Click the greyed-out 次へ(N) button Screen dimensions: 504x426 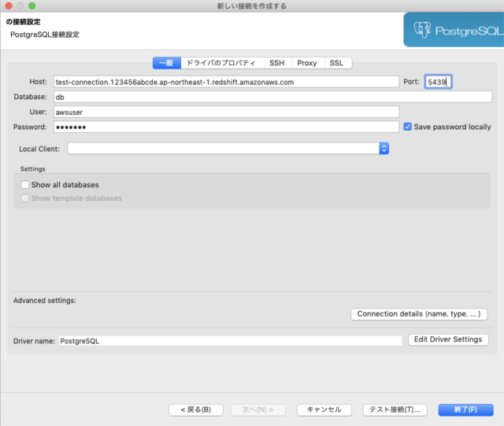(x=258, y=410)
